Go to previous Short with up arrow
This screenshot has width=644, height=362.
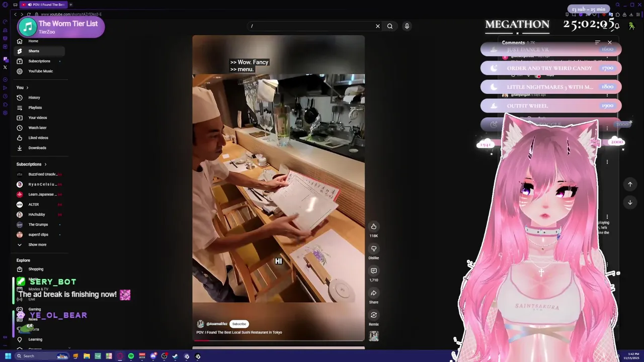click(x=630, y=184)
